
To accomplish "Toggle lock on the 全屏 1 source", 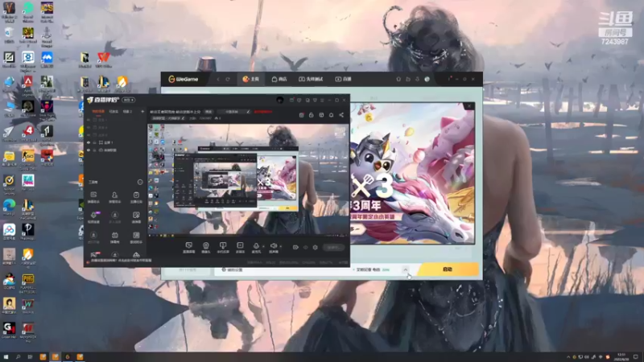I will pos(95,142).
